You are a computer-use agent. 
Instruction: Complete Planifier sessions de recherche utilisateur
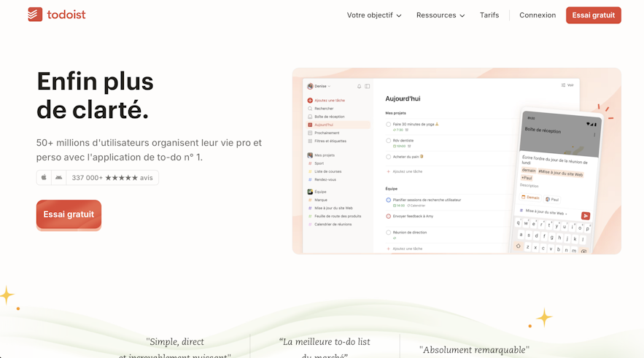388,200
